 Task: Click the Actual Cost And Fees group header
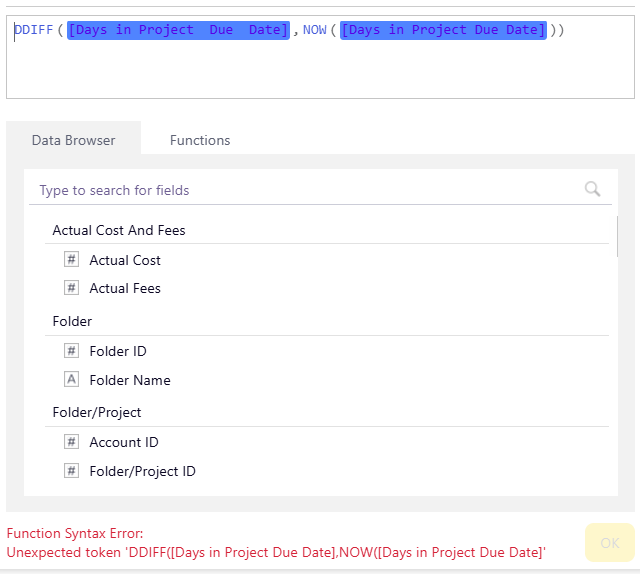coord(119,230)
